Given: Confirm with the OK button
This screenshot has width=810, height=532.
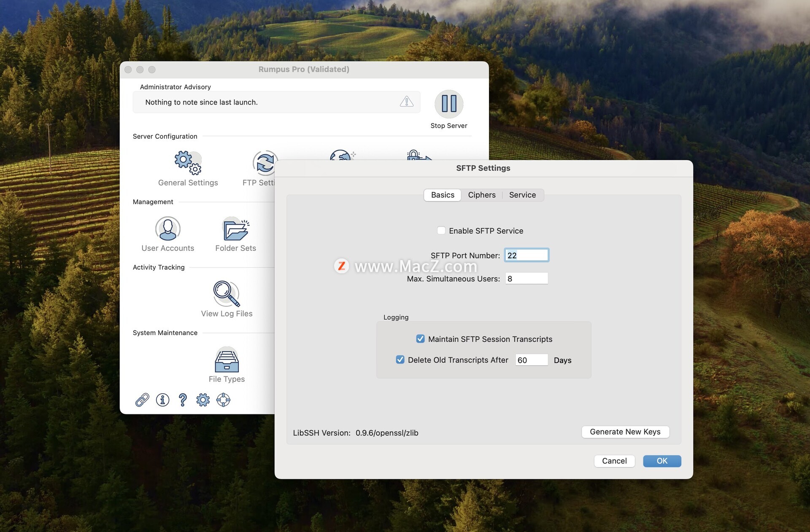Looking at the screenshot, I should [662, 461].
